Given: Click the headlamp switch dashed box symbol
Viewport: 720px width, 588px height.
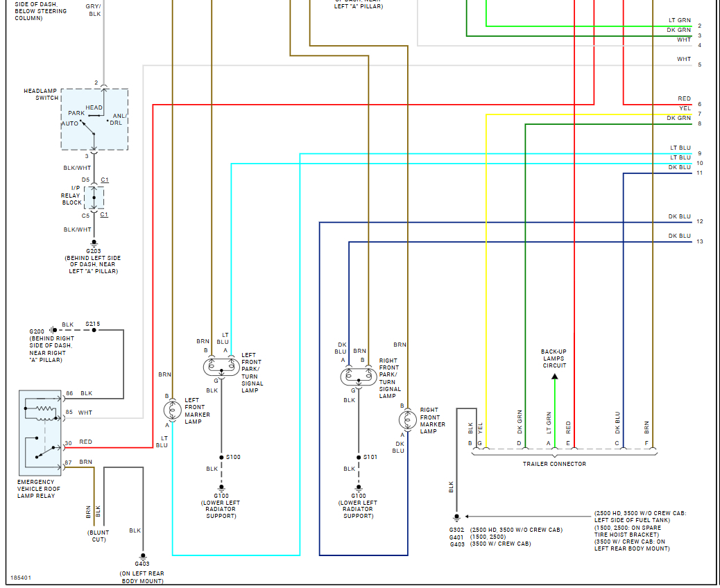Looking at the screenshot, I should tap(94, 119).
